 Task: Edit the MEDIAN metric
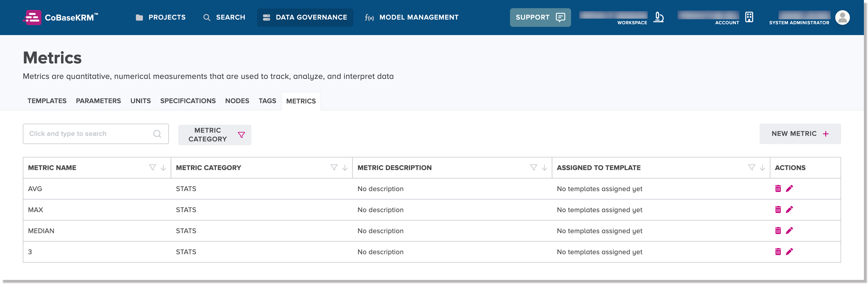tap(789, 231)
